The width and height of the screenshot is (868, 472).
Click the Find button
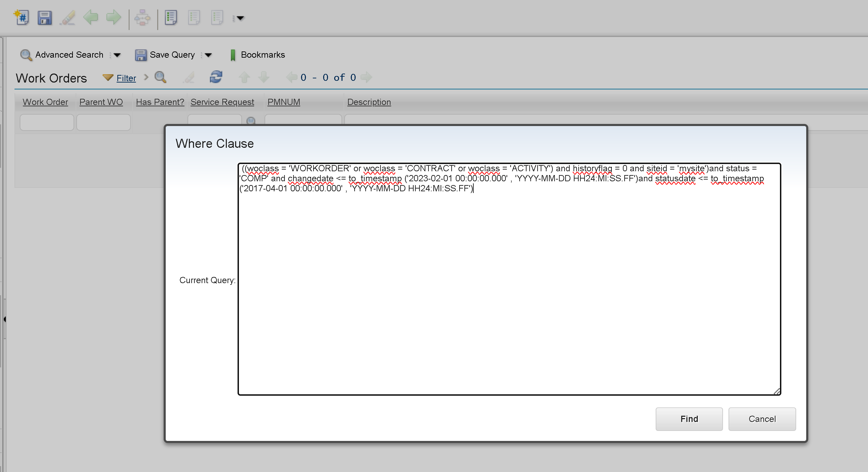(689, 419)
